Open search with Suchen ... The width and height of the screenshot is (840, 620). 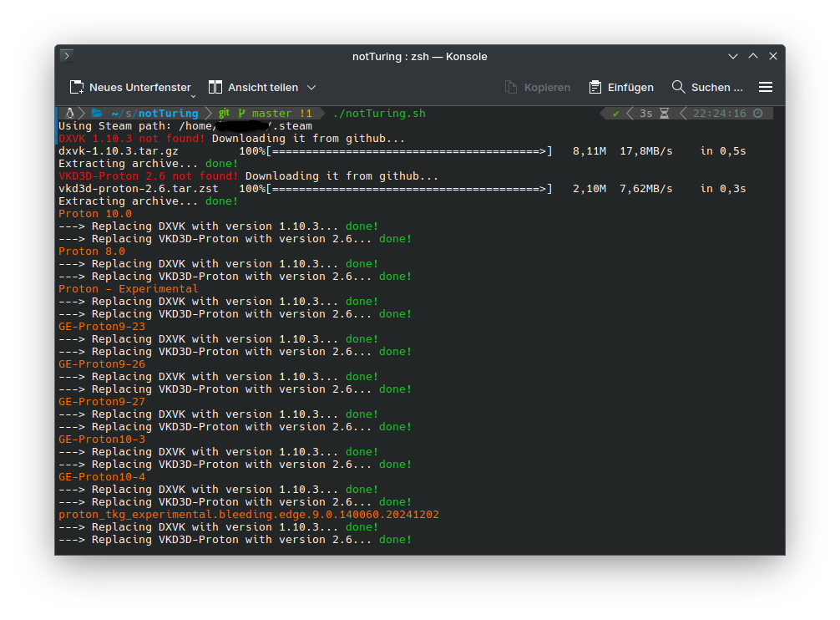pos(707,88)
